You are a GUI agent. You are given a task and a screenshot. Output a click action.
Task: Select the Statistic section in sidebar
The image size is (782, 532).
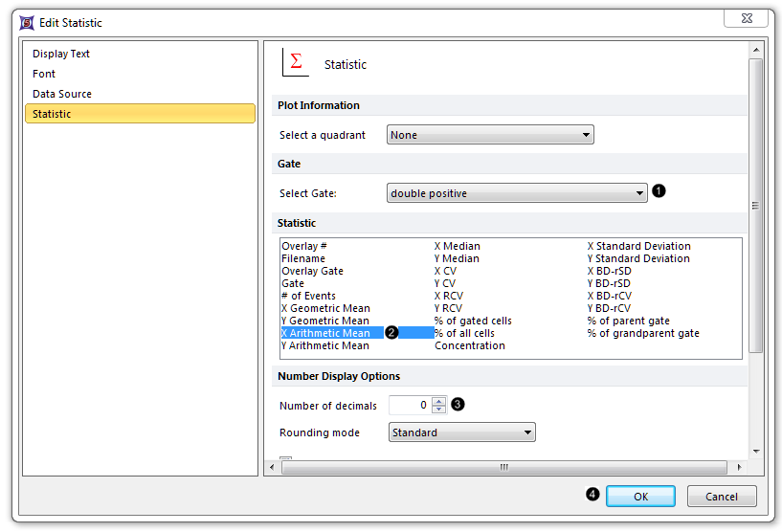pos(52,114)
